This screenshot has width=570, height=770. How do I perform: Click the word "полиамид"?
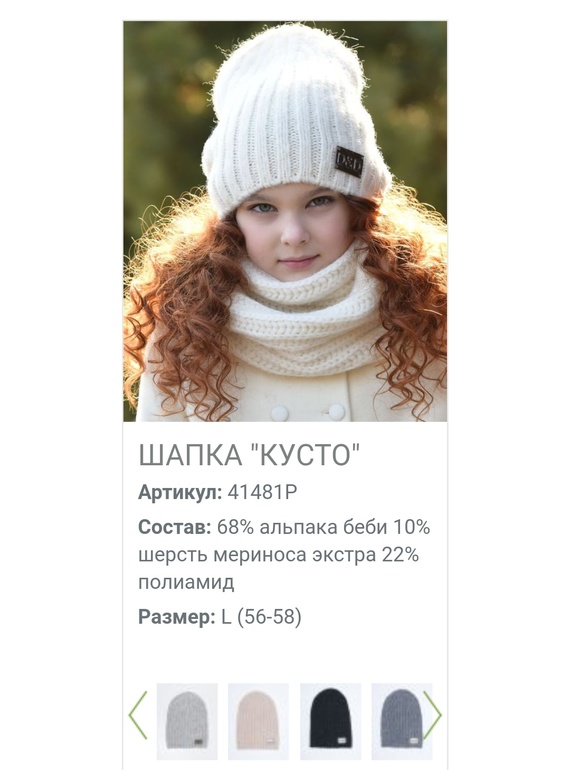[187, 582]
